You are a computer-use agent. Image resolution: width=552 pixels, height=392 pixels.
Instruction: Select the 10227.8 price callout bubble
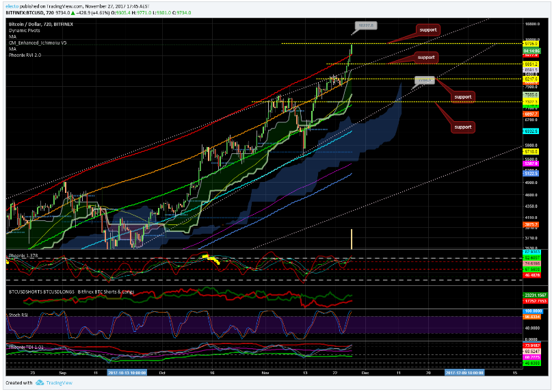click(366, 25)
